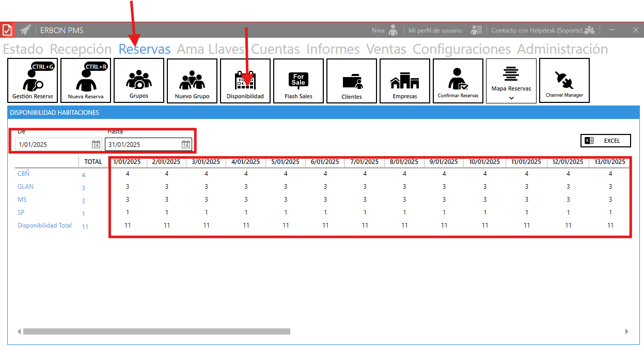Open the Grupos icon

coord(139,80)
